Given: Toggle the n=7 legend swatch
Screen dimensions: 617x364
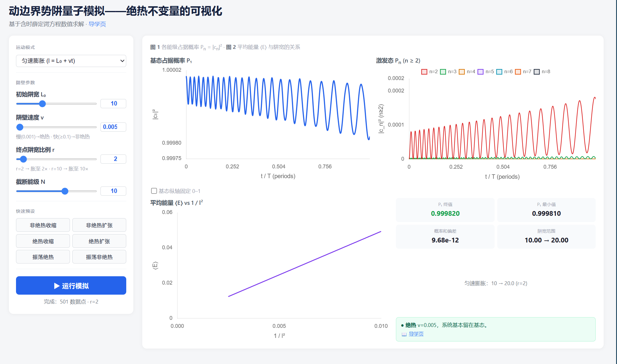Looking at the screenshot, I should coord(518,72).
